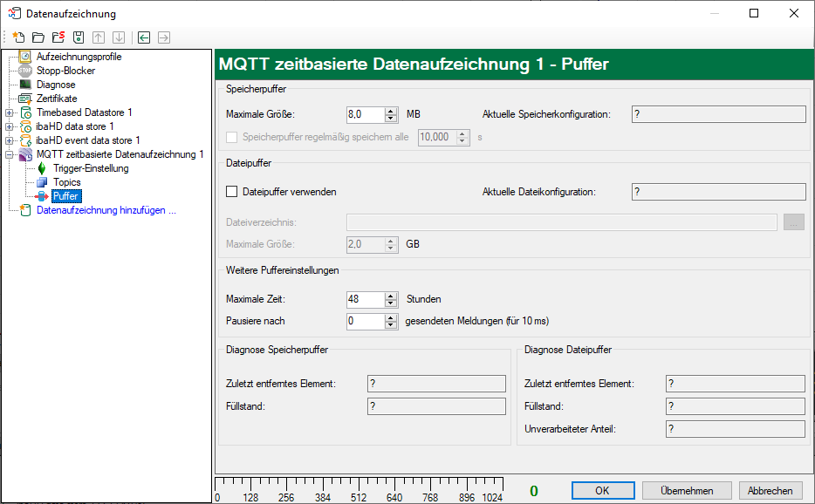Collapse MQTT zeitbasierte Datenaufzeichnung 1 node

point(10,154)
